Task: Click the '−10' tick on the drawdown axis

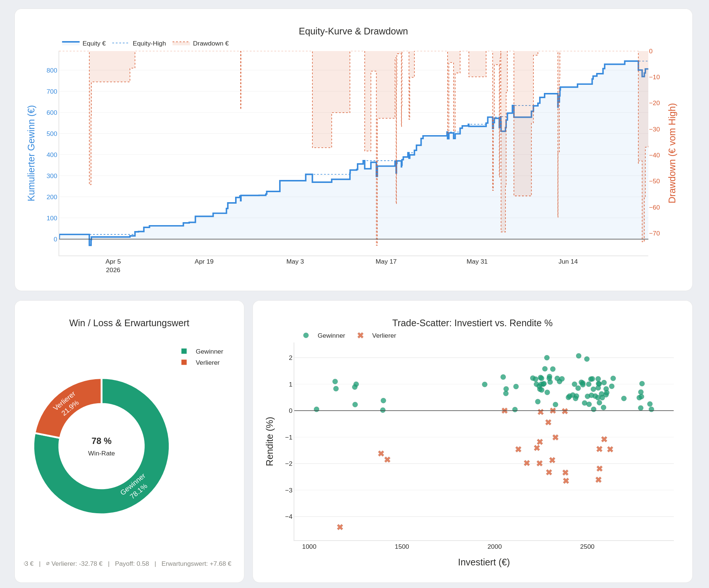Action: (x=655, y=77)
